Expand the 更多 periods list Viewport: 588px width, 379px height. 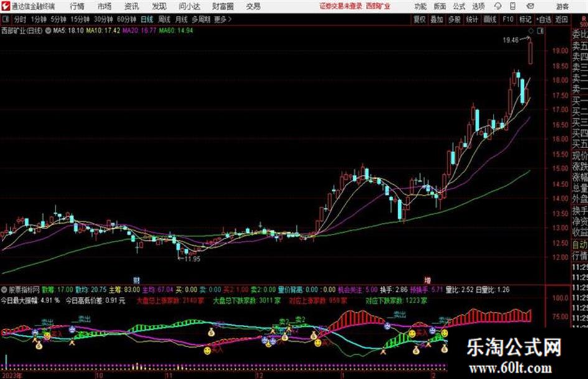click(x=223, y=19)
